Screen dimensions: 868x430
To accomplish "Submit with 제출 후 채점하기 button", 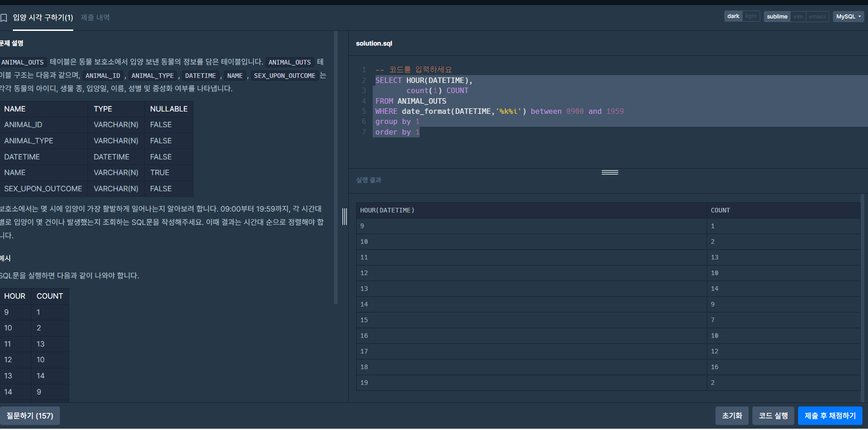I will pos(830,416).
